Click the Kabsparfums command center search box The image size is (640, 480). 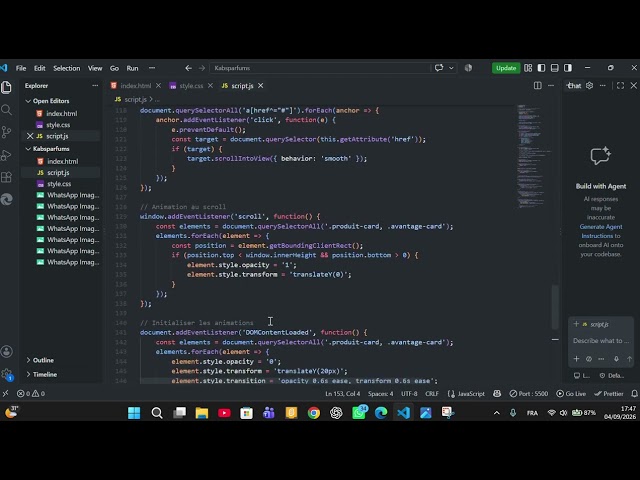[320, 68]
